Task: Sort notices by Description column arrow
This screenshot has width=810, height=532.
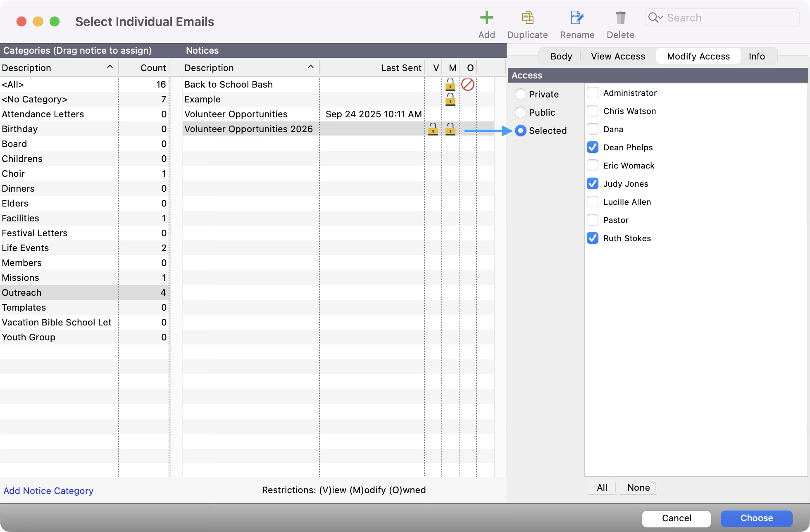Action: pyautogui.click(x=311, y=67)
